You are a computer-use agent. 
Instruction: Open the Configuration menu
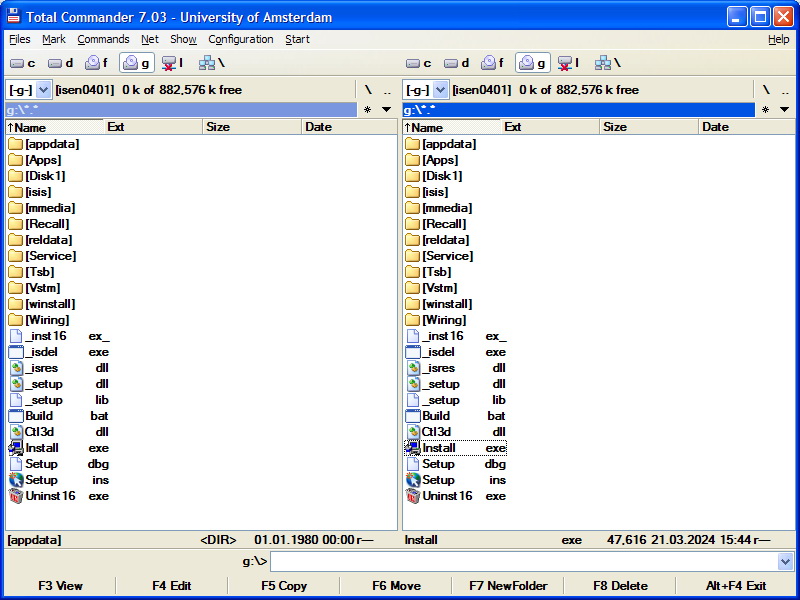(x=240, y=39)
